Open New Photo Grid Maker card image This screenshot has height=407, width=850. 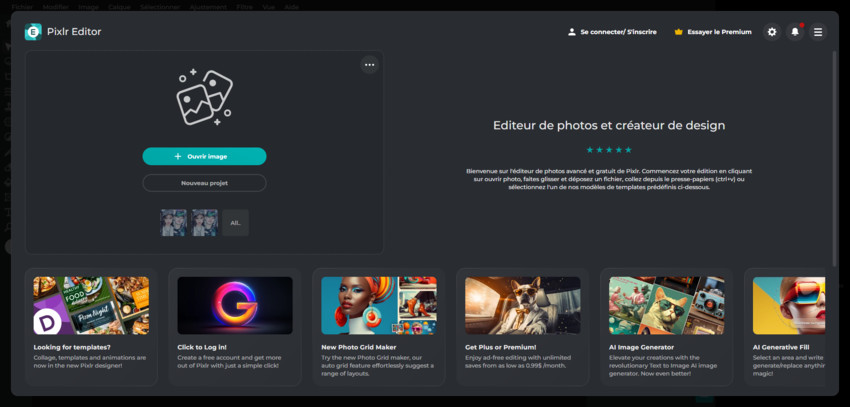click(379, 306)
